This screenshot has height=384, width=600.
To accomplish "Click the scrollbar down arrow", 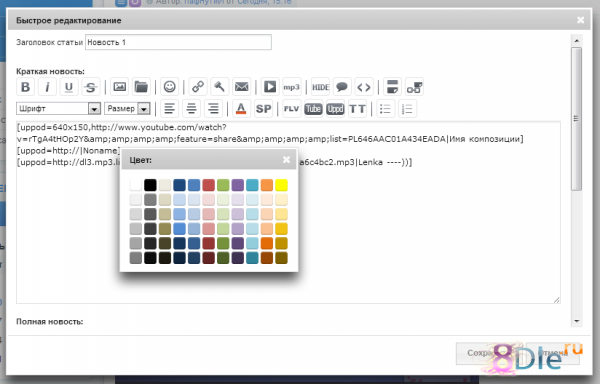I will click(577, 321).
